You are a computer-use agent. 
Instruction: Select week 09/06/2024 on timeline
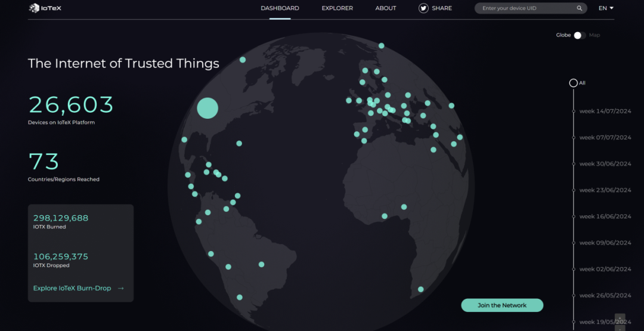pyautogui.click(x=605, y=243)
